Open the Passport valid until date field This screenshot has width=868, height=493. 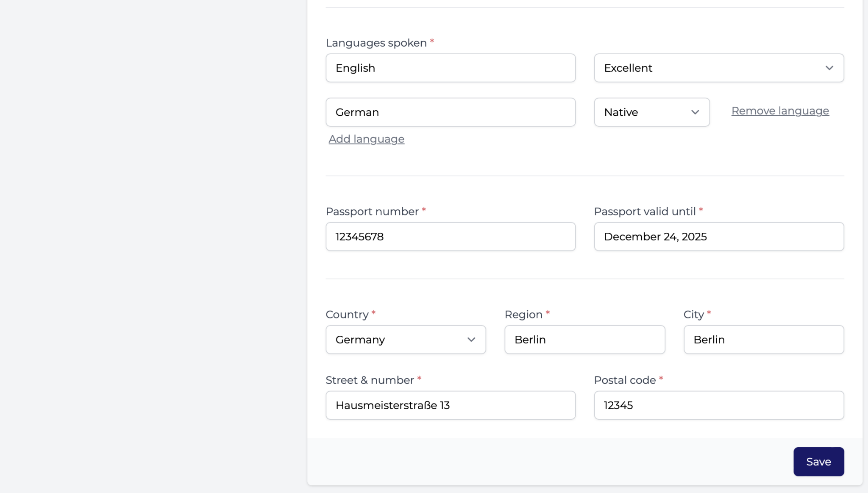[x=719, y=237]
